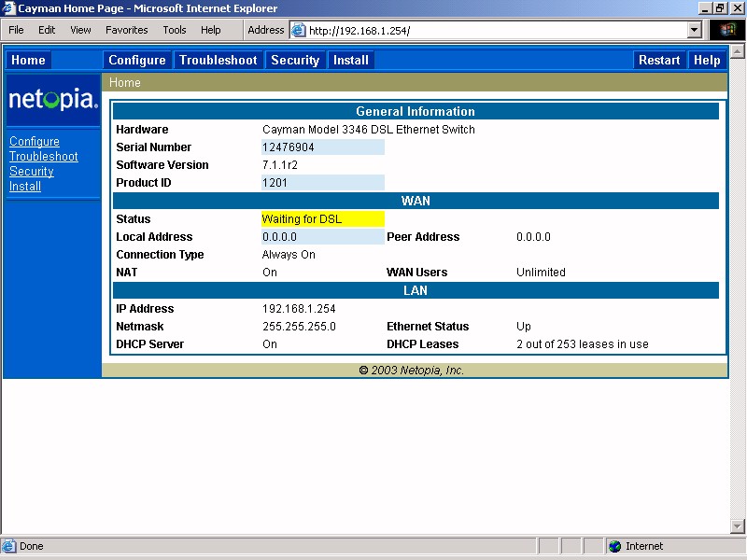
Task: Click the scrollbar up arrow
Action: point(737,51)
